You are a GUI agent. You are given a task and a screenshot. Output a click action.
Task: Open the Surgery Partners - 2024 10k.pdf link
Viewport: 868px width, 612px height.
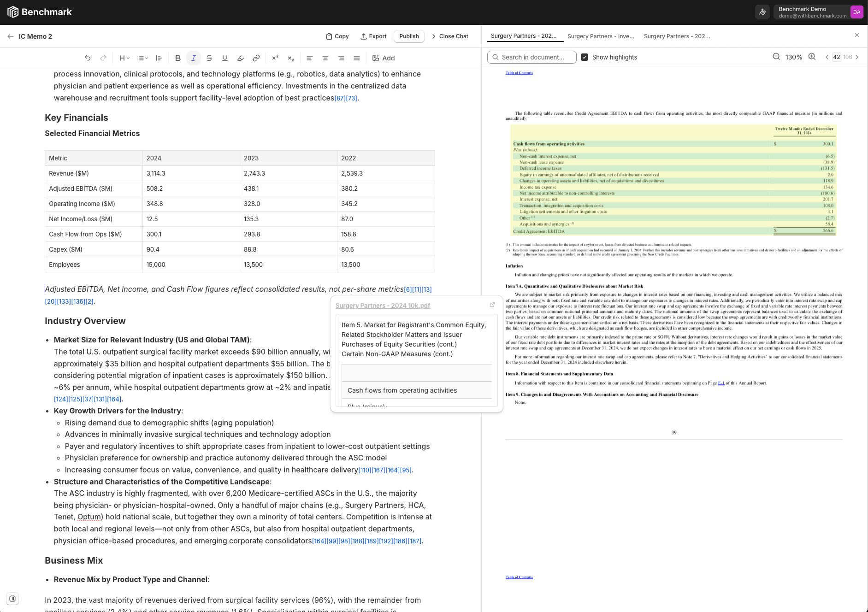383,306
